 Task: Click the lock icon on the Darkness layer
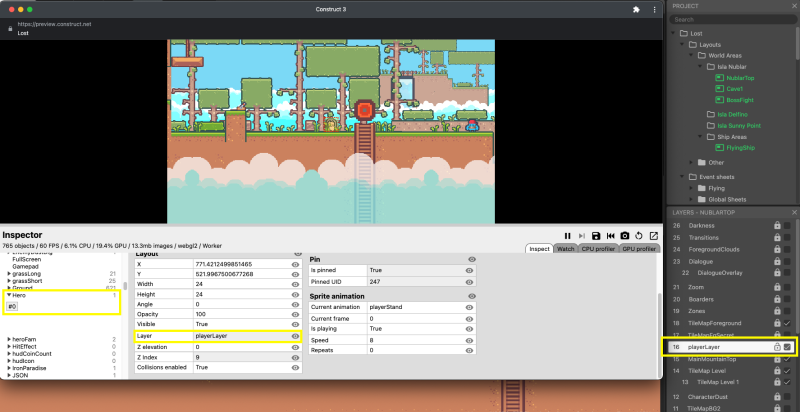tap(776, 226)
